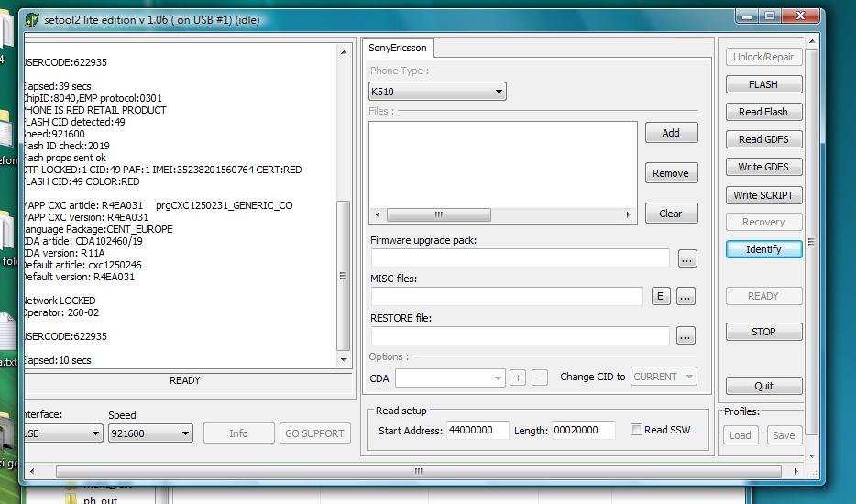Click the Read Flash button
Screen dimensions: 856x504
point(763,112)
